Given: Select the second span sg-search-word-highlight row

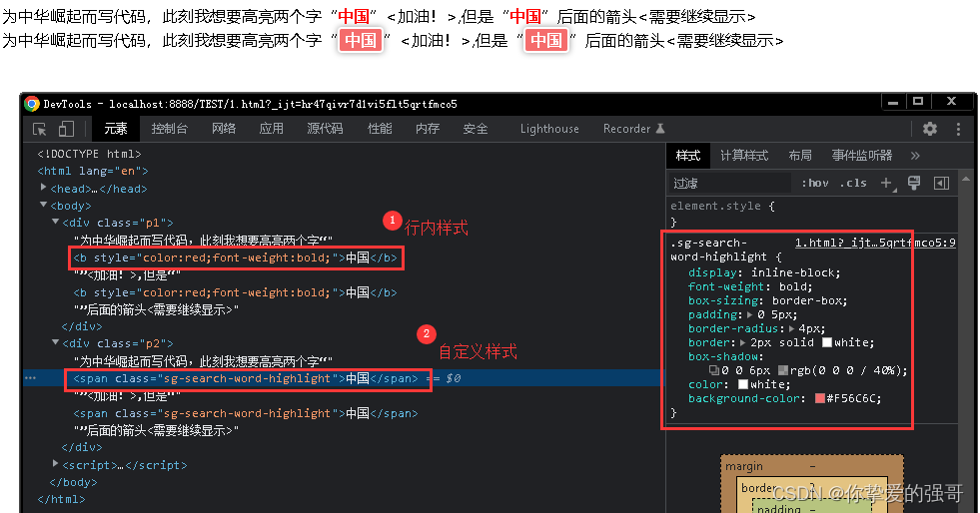Looking at the screenshot, I should click(x=246, y=413).
